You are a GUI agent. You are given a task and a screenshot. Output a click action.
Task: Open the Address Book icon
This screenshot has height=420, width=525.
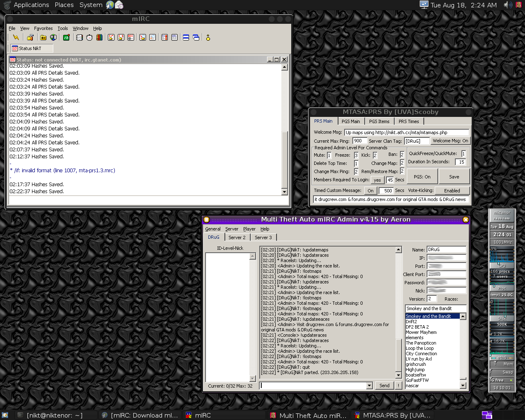pos(80,38)
